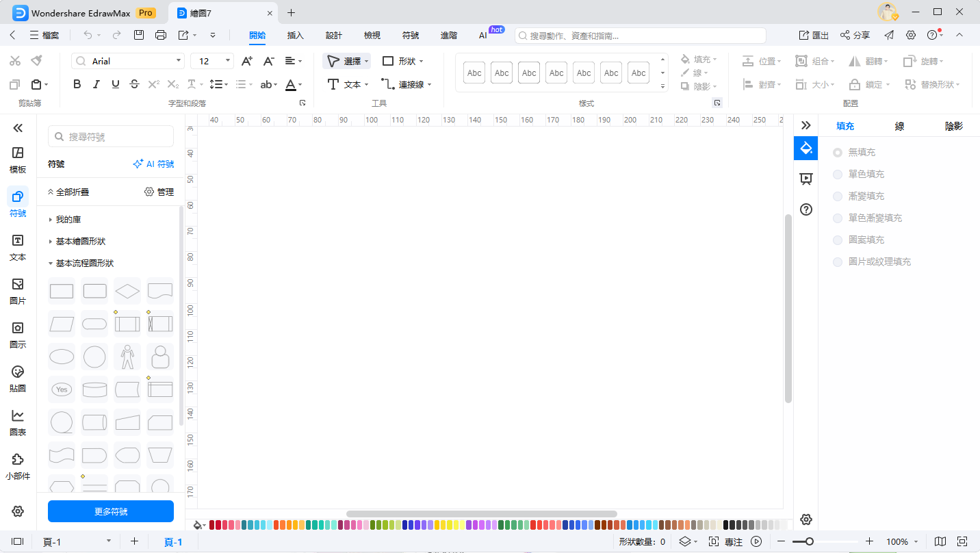Open the presentation mode panel icon
Image resolution: width=980 pixels, height=553 pixels.
(806, 179)
